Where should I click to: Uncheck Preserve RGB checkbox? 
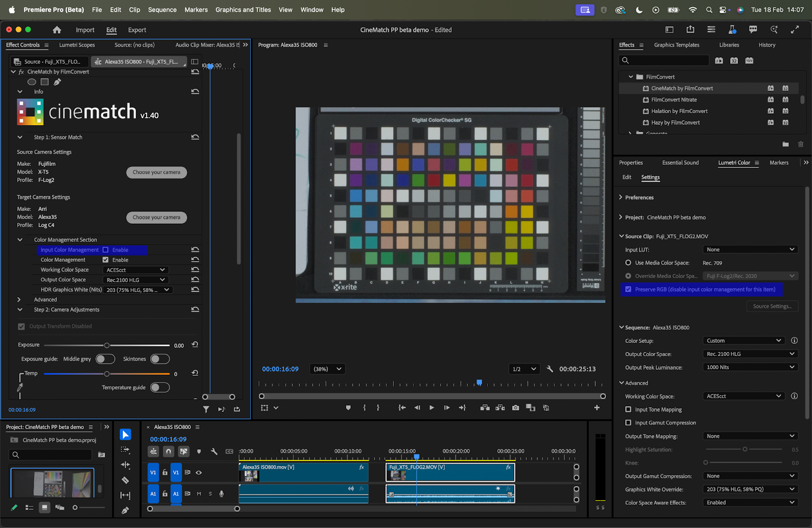628,290
